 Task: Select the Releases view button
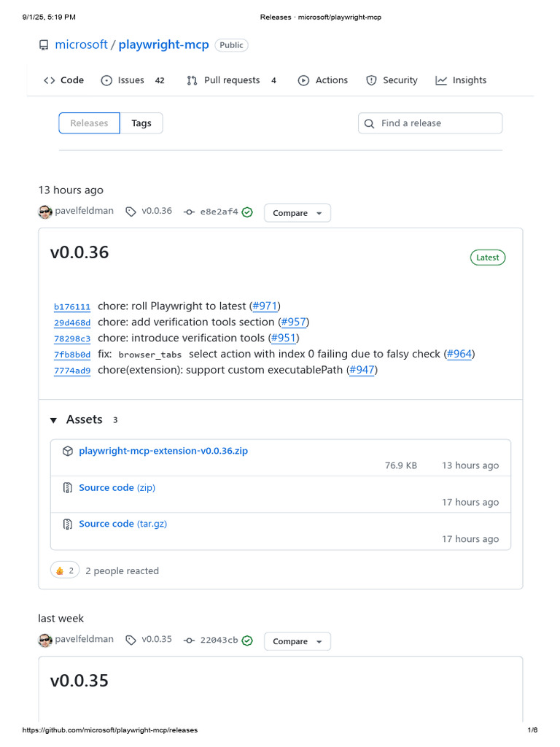[x=89, y=123]
